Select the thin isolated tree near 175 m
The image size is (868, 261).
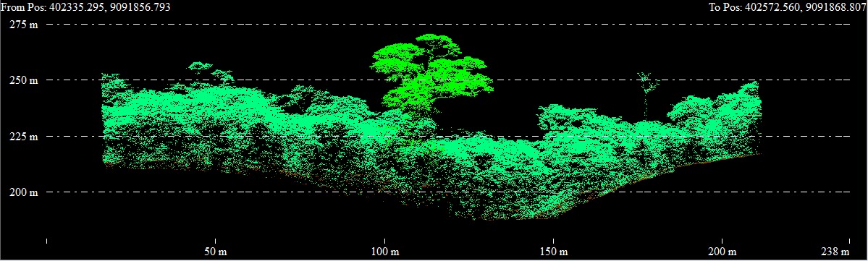coord(646,94)
